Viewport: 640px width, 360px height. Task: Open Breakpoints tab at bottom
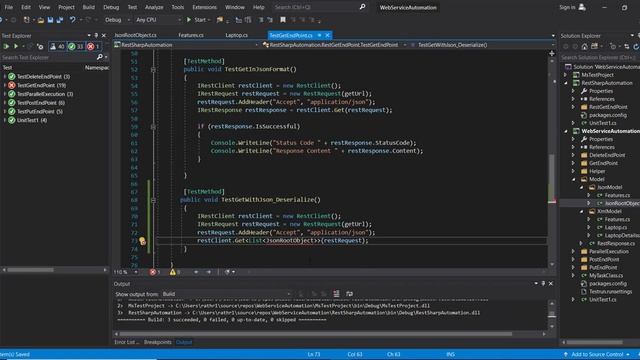point(158,342)
